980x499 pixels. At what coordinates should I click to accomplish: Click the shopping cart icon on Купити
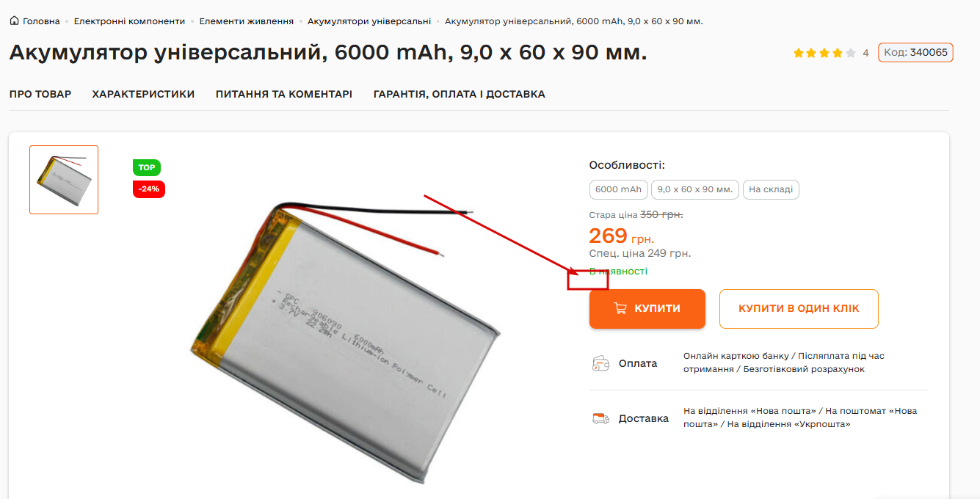coord(620,309)
